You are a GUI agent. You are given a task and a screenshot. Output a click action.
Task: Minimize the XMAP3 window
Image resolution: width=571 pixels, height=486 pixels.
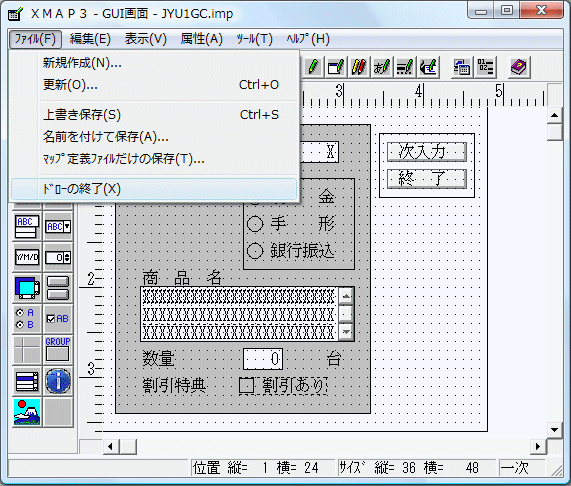481,10
